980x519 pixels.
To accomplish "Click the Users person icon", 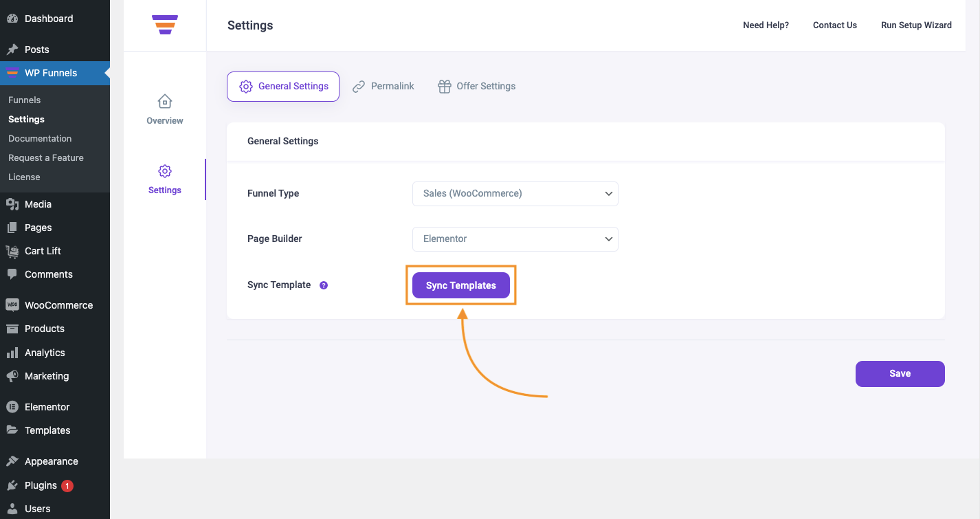I will click(12, 509).
